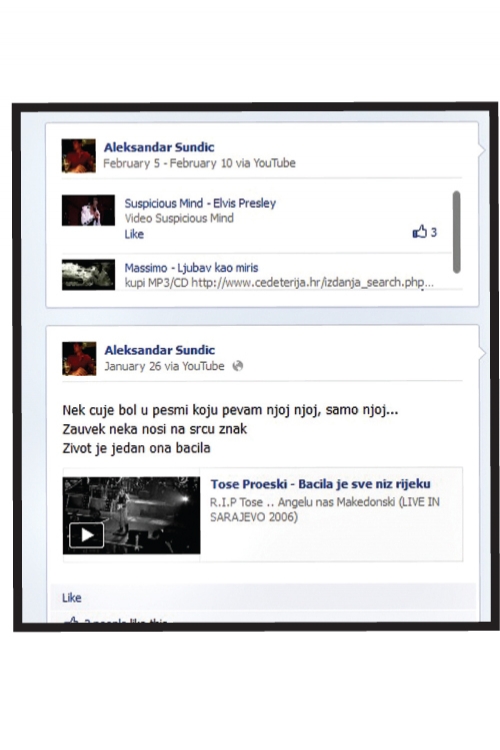Click Aleksandar Sundic name in January 26 post
Viewport: 500px width, 750px height.
(159, 350)
